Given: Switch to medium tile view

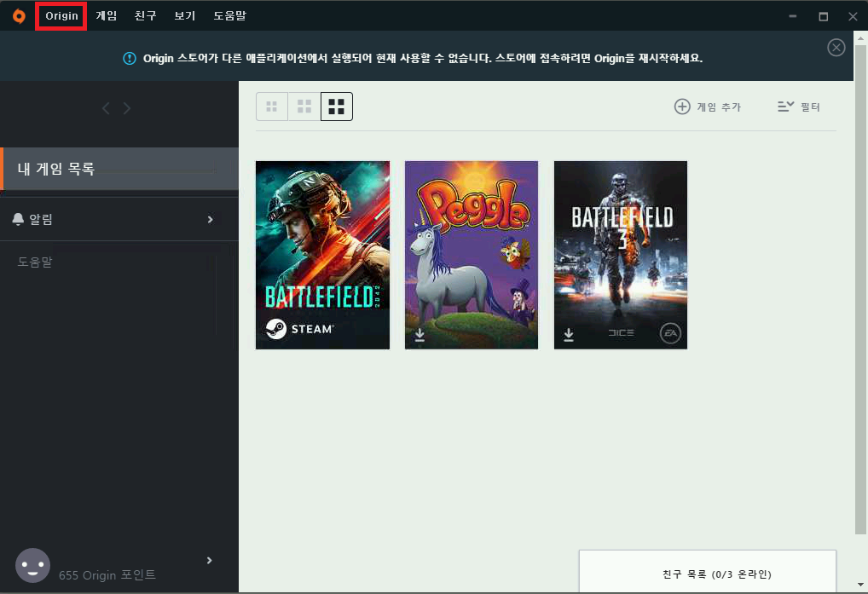Looking at the screenshot, I should point(304,107).
